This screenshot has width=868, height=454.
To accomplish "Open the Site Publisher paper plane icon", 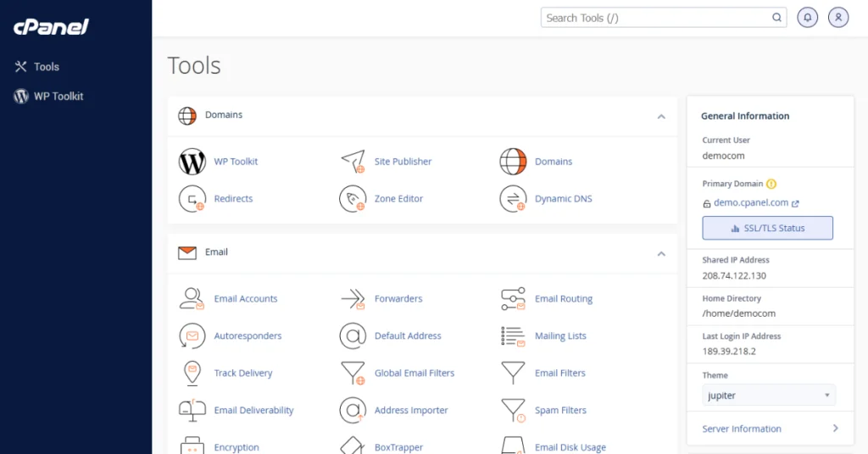I will click(353, 162).
